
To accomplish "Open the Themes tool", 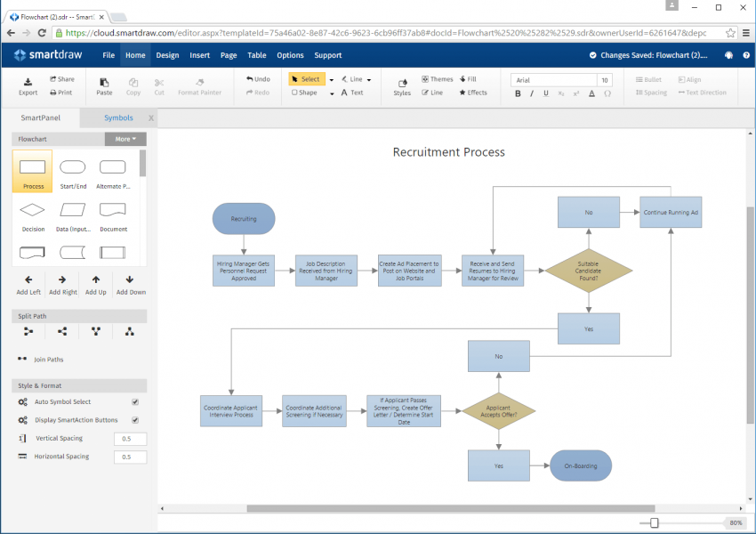I will tap(437, 78).
